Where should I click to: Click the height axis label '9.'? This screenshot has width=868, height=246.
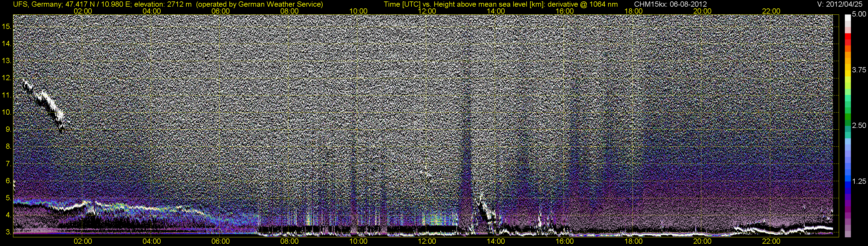click(8, 129)
